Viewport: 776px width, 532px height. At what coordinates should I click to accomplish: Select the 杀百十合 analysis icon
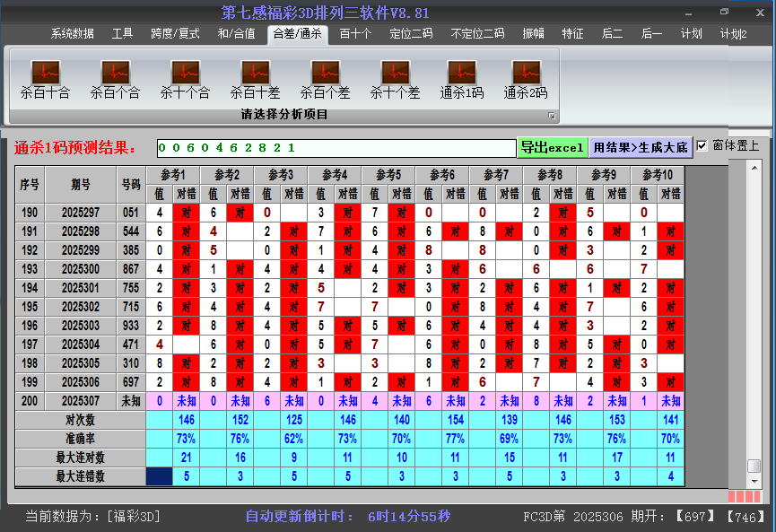44,76
